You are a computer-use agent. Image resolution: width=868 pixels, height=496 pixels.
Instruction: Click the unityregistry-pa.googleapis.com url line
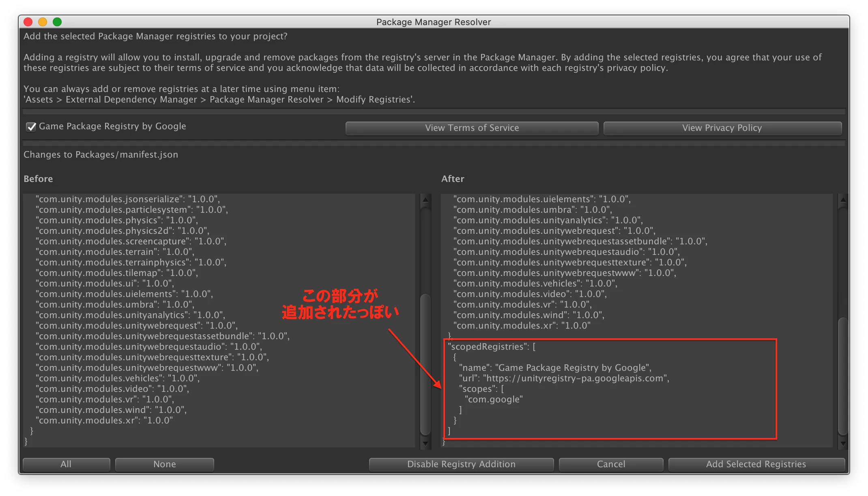click(564, 378)
